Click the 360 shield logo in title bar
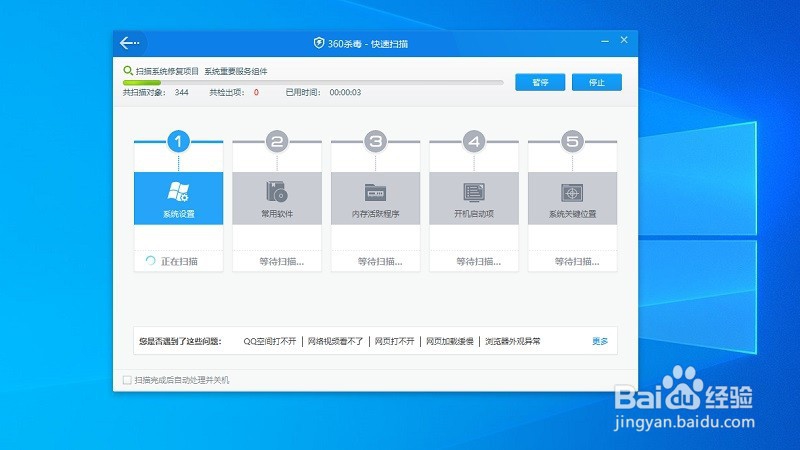Screen dimensions: 800x450 319,43
